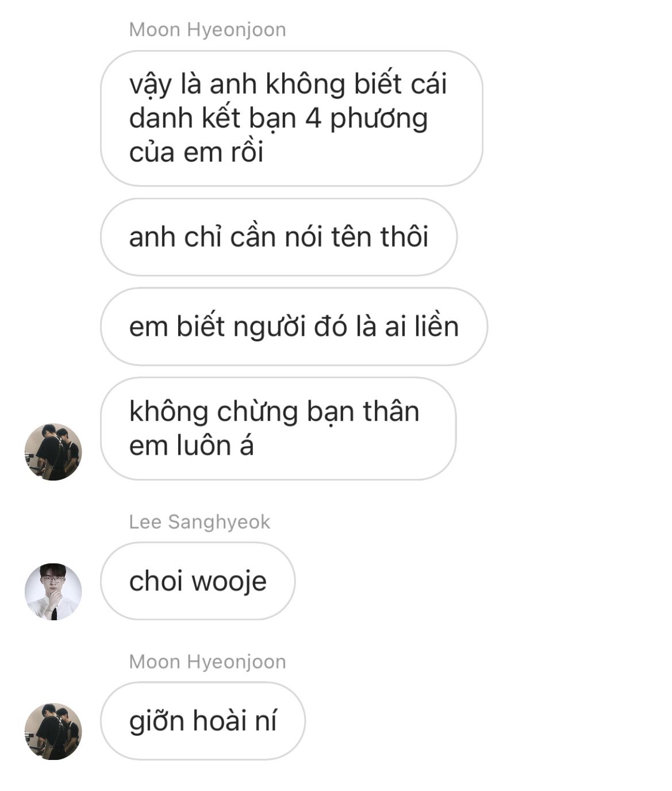The image size is (672, 791).
Task: Click the text 'em luôn á' in fourth bubble
Action: (191, 446)
